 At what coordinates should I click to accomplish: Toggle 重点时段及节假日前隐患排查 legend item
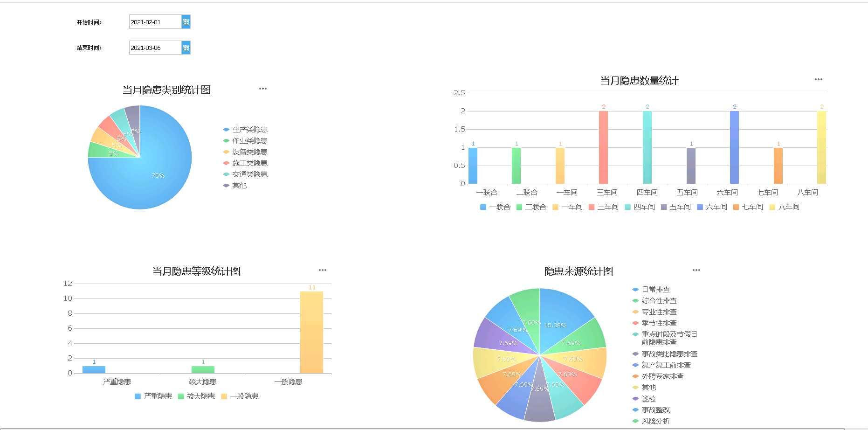665,338
